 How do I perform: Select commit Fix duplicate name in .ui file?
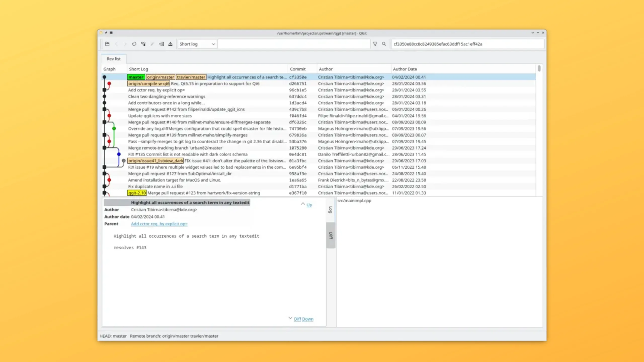tap(318, 186)
